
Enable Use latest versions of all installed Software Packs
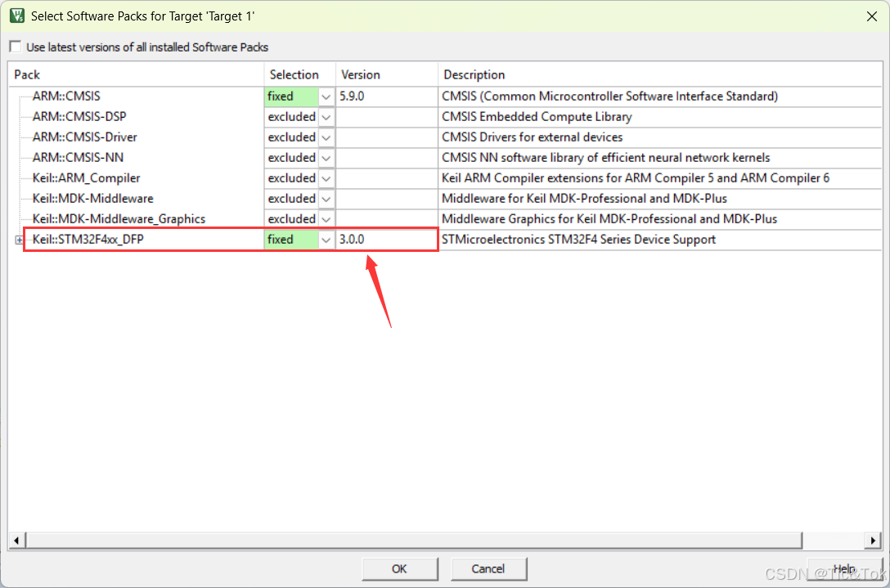pyautogui.click(x=16, y=47)
